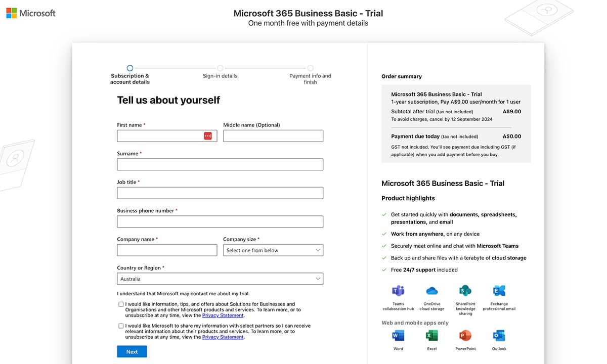Open the Australia region dropdown chevron
607x364 pixels.
[x=318, y=279]
